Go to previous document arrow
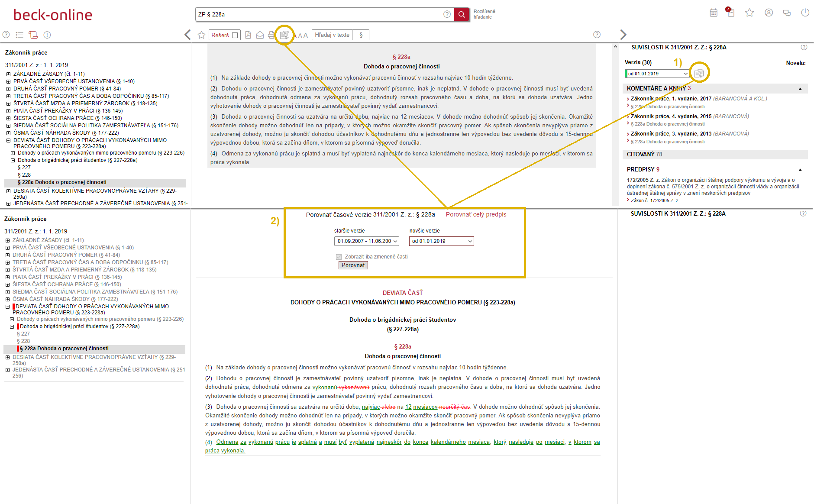The height and width of the screenshot is (504, 814). [x=187, y=35]
